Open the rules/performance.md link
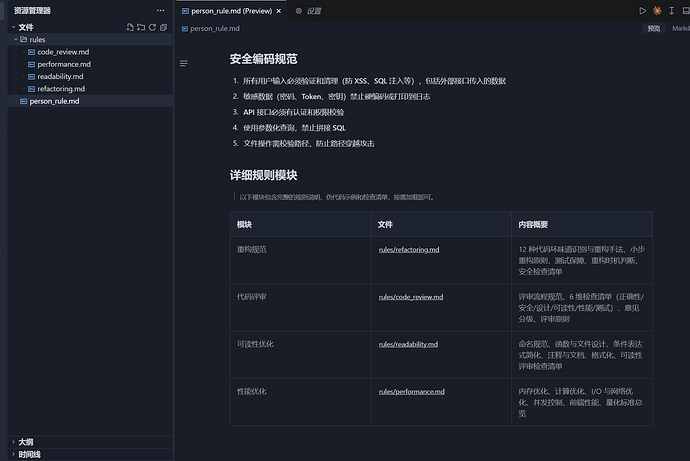Image resolution: width=690 pixels, height=461 pixels. pyautogui.click(x=411, y=391)
